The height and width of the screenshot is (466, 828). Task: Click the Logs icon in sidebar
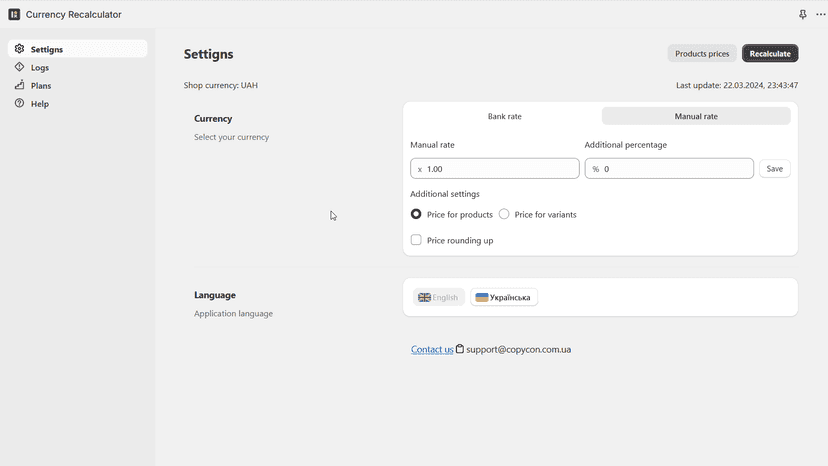click(20, 67)
